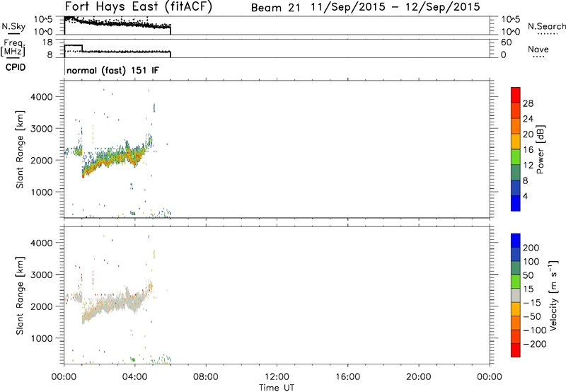Click the "200" velocity colorbar tick label
The image size is (566, 392).
point(531,248)
